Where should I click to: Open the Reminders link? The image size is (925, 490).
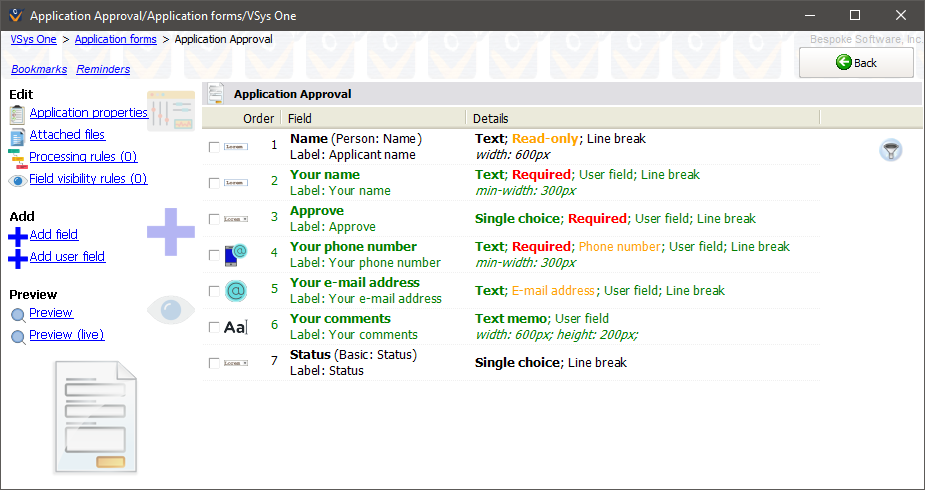[x=103, y=69]
